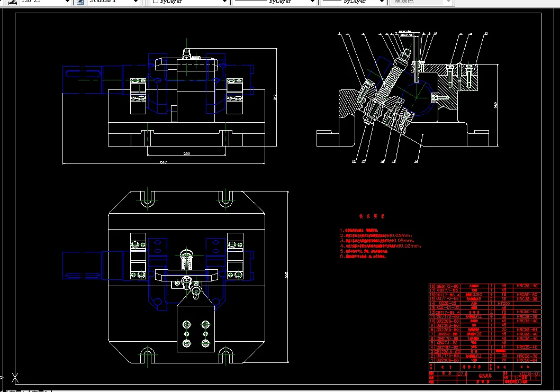Select the vertical 312 dimension text

[x=275, y=97]
